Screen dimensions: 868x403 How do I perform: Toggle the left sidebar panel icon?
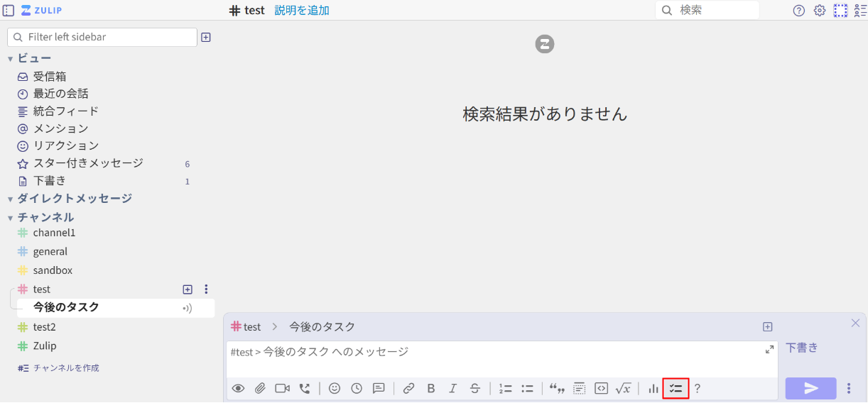[9, 10]
